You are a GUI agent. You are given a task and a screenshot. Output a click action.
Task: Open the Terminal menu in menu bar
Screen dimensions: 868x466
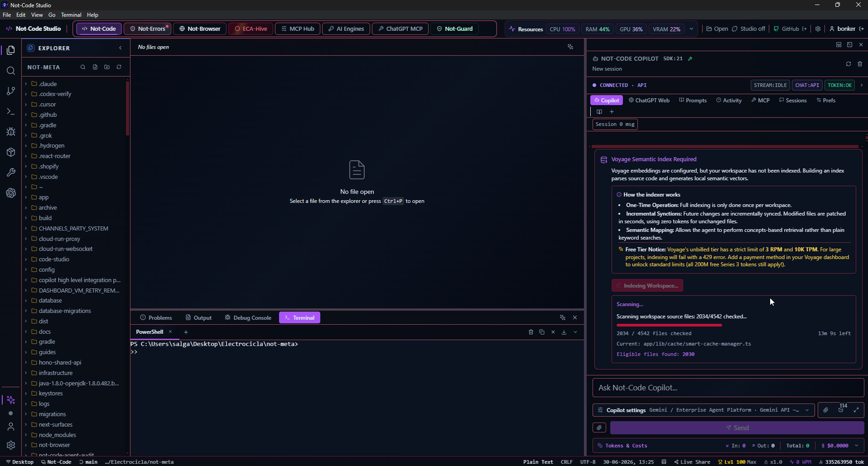(71, 15)
